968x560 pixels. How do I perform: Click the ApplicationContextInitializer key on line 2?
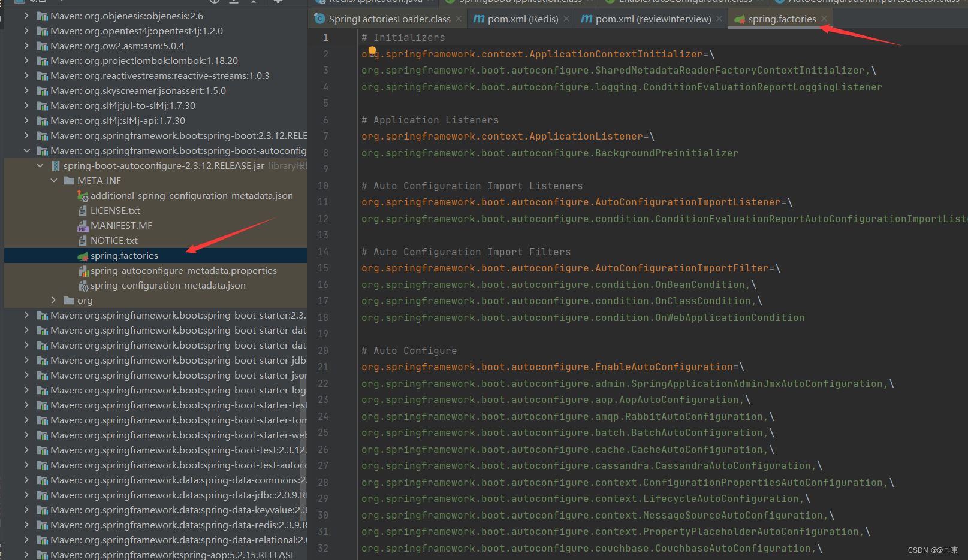point(532,54)
